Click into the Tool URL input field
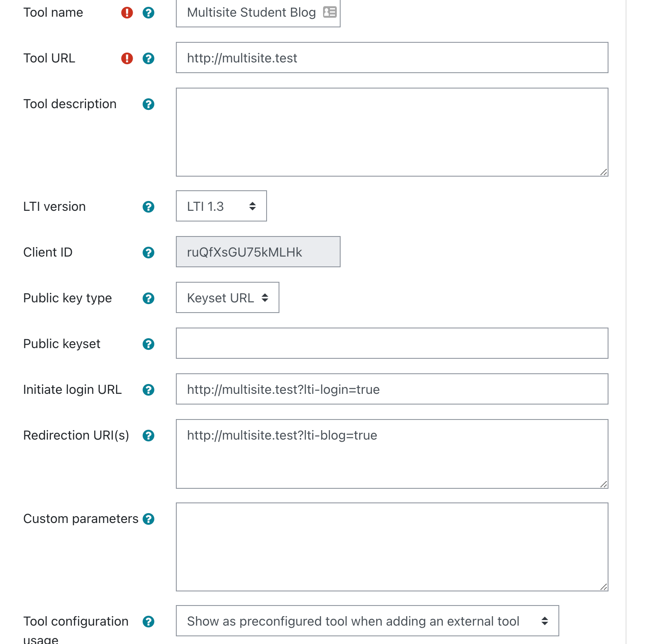The height and width of the screenshot is (644, 647). (392, 58)
